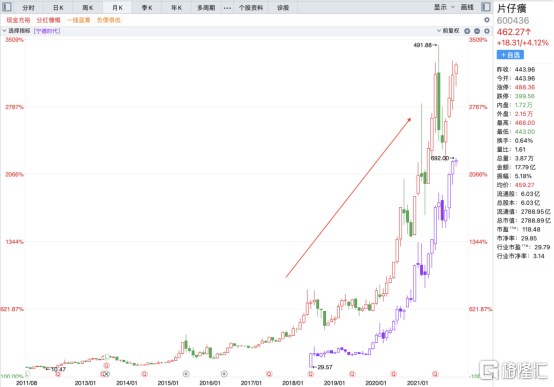Switch to the 分时 intraday tab
The height and width of the screenshot is (387, 554).
click(x=28, y=7)
